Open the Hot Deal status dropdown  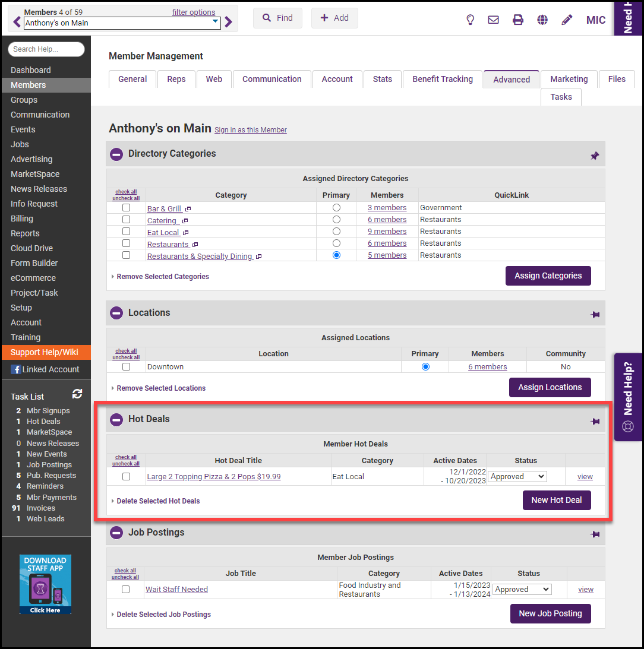click(x=517, y=476)
